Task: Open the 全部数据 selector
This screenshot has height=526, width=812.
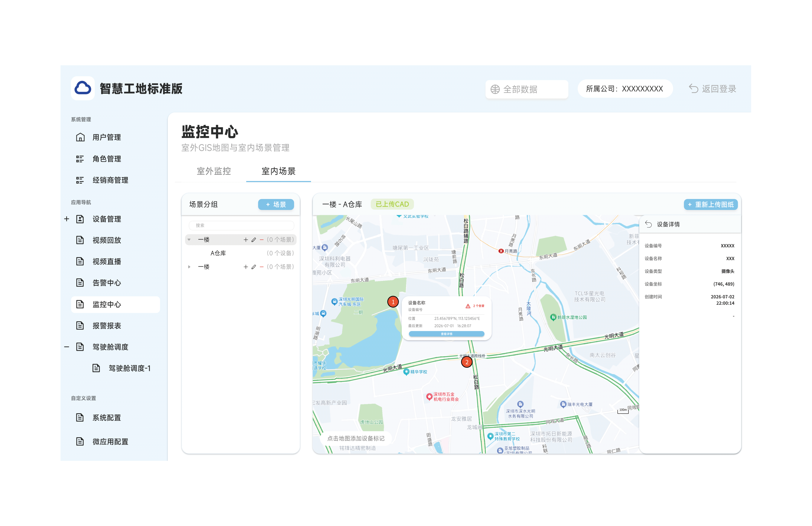Action: tap(527, 89)
